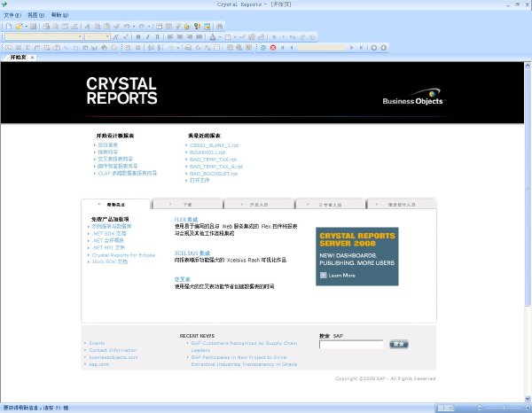The width and height of the screenshot is (532, 413).
Task: Click the Undo arrow icon
Action: pos(127,26)
